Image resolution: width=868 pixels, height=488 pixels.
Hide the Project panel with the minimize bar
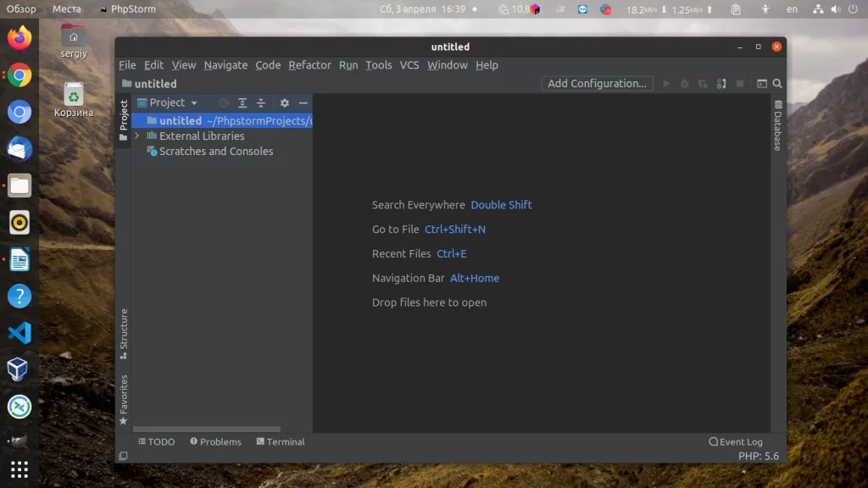coord(303,103)
